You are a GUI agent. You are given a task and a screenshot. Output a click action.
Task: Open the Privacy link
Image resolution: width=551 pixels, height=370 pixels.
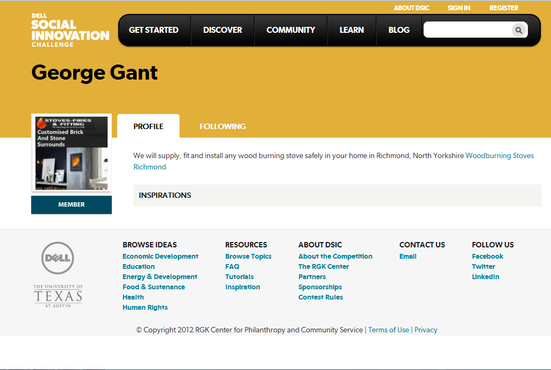(426, 330)
